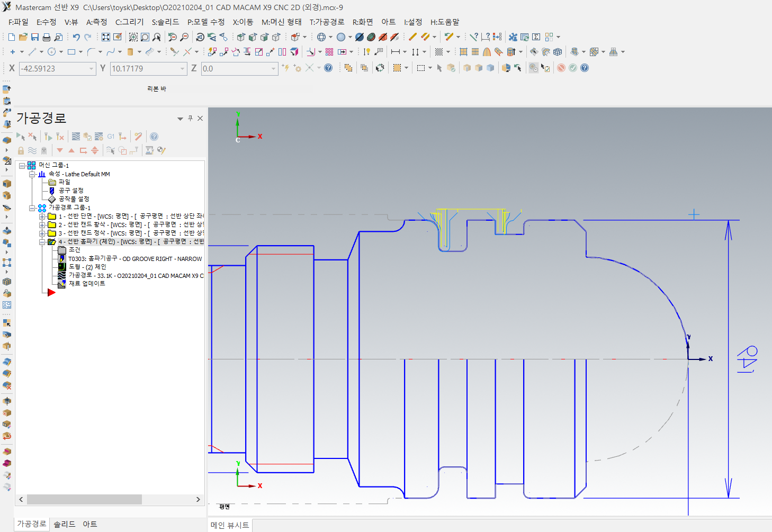
Task: Open 공작물 설정 in the tree
Action: [x=74, y=199]
